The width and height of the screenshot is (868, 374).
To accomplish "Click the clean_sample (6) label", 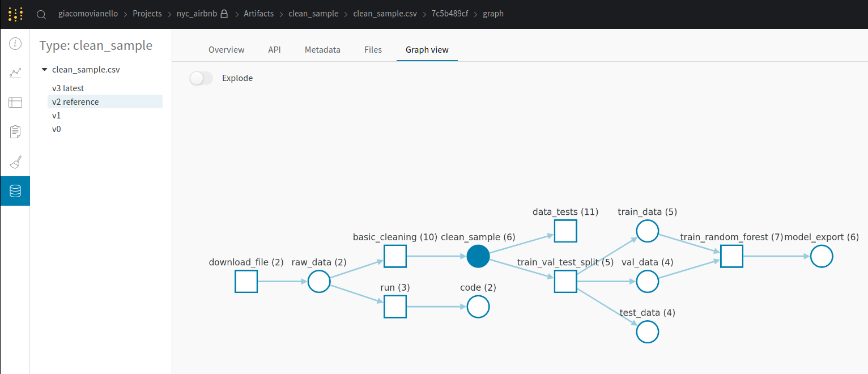I will 478,237.
